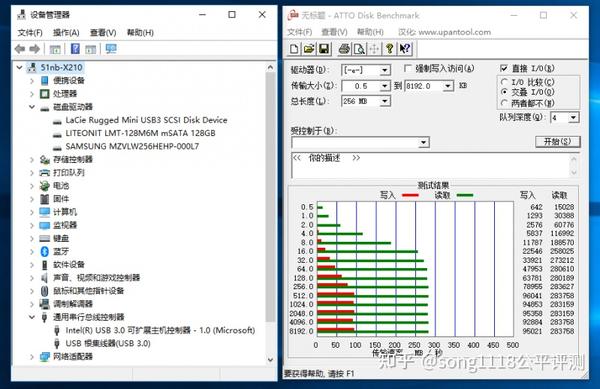Select the I/O 比较 radio button

pos(504,82)
